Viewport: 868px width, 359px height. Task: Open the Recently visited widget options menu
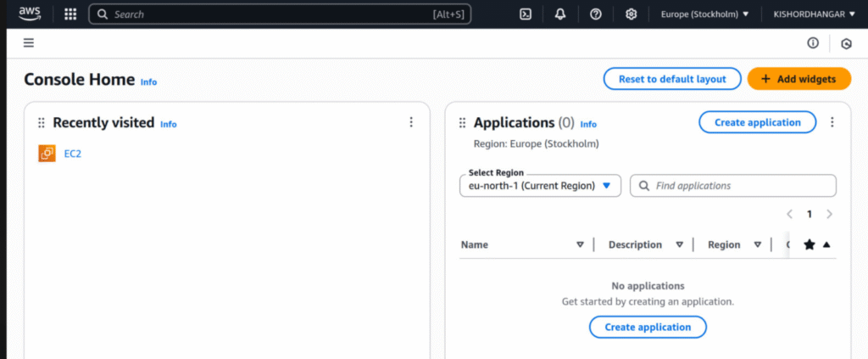click(x=411, y=122)
